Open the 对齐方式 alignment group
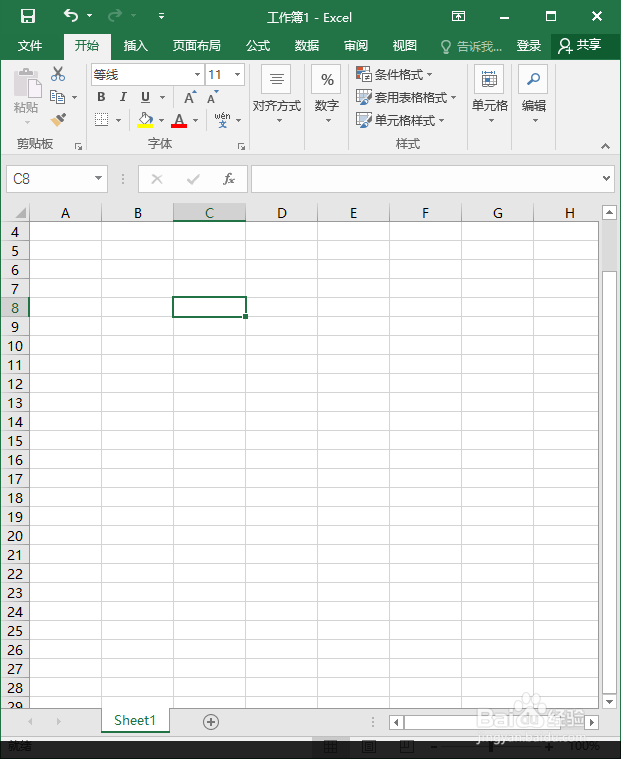Screen dimensions: 621x759 [277, 95]
